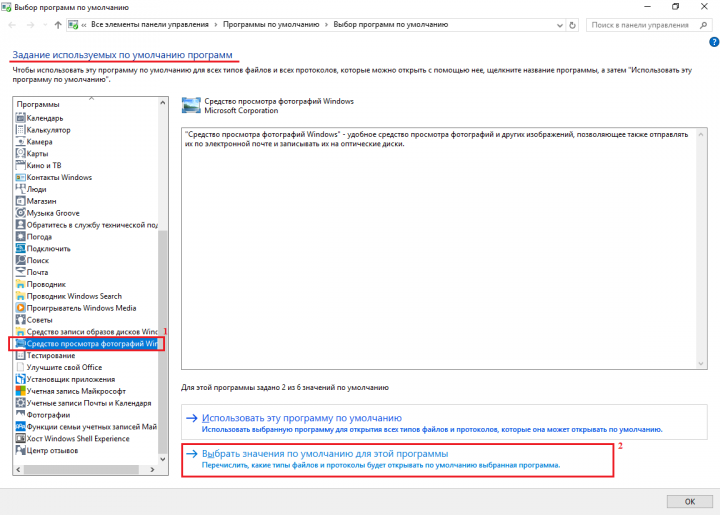The image size is (720, 515).
Task: Select Советы program icon
Action: (20, 320)
